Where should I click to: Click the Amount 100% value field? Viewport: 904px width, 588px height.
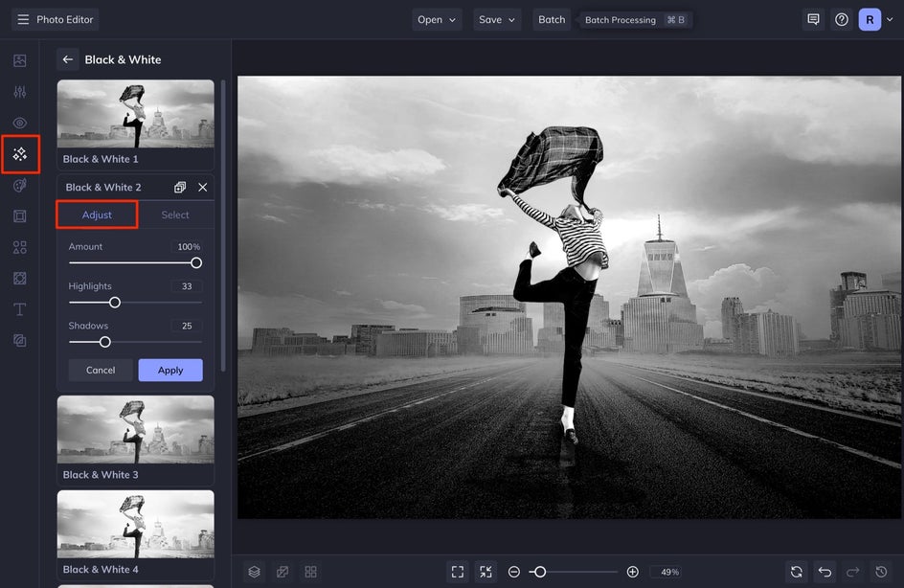click(x=187, y=247)
